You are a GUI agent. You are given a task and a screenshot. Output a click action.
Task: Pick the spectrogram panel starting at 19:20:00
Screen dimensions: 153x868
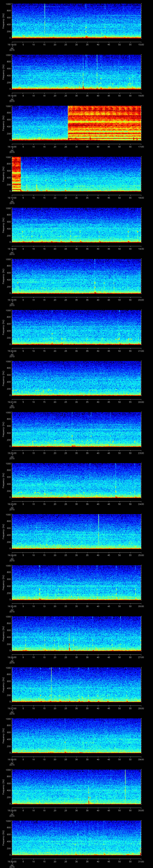click(77, 327)
